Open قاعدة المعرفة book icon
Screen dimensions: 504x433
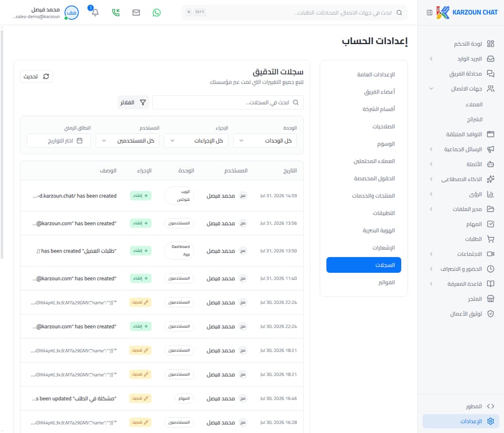(x=490, y=284)
